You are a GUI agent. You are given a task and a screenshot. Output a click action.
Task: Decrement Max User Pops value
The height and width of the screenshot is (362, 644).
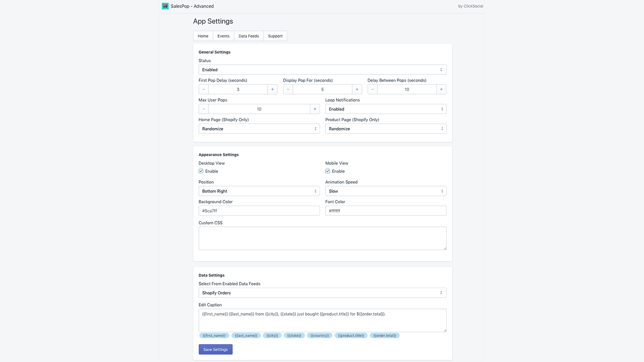203,109
